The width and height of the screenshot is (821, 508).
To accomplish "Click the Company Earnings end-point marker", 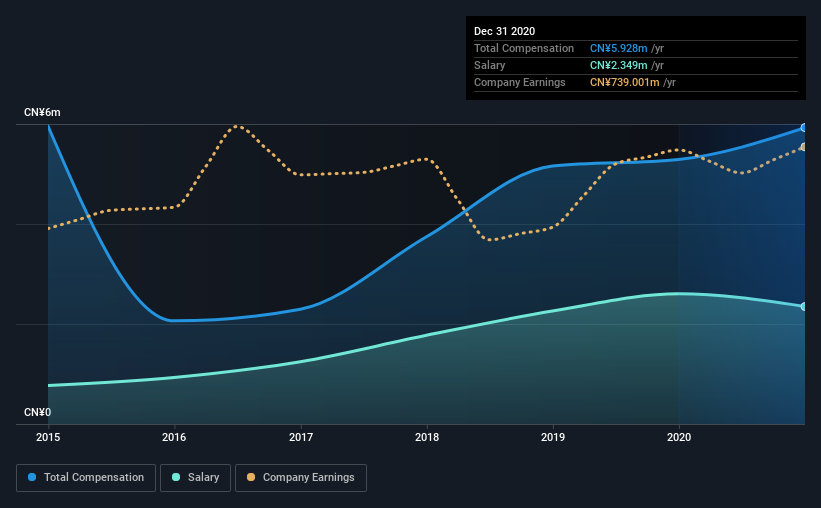I will click(804, 147).
